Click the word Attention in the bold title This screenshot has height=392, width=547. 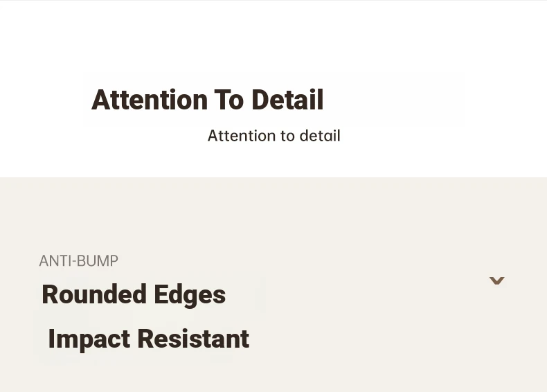click(150, 100)
